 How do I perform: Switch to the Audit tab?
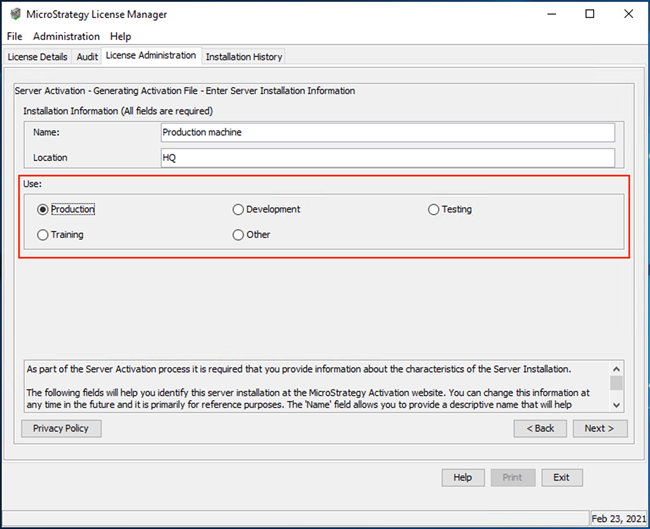[87, 57]
